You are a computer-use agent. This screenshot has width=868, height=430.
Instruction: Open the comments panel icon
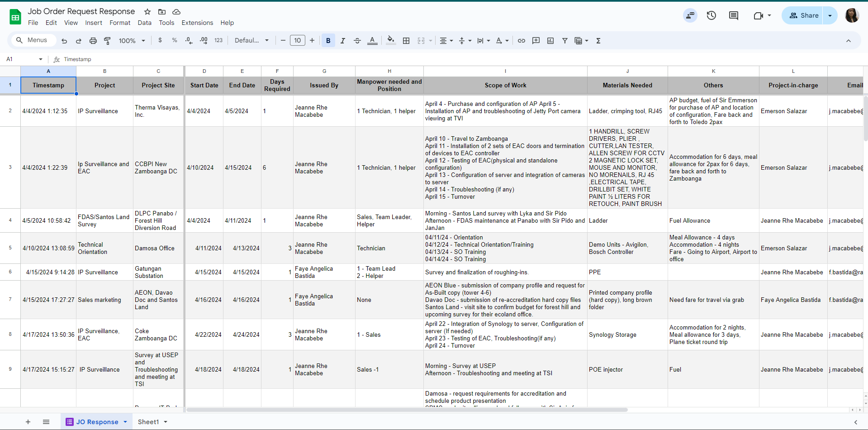point(734,15)
